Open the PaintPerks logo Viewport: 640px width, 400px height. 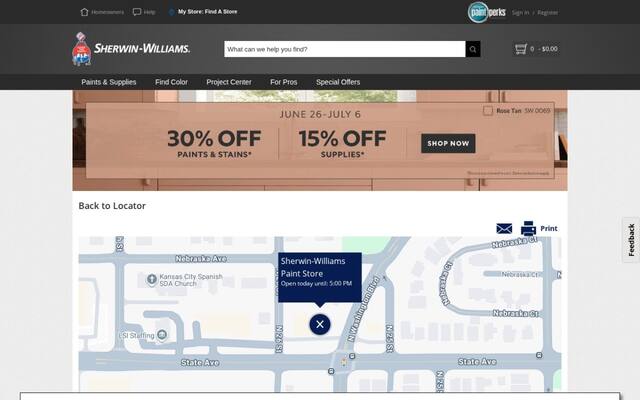point(487,12)
